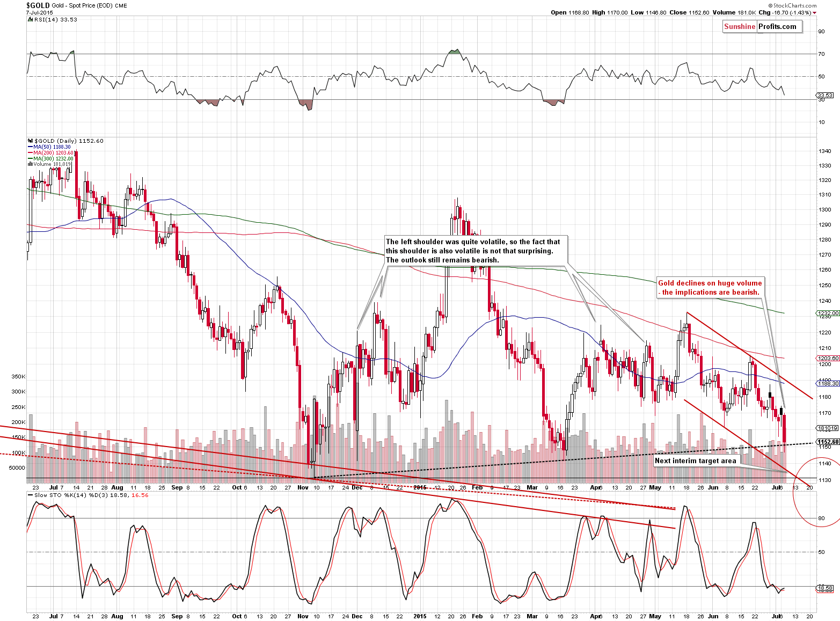Image resolution: width=840 pixels, height=621 pixels.
Task: Click the bold 1152.60 last-price axis tag
Action: (828, 442)
